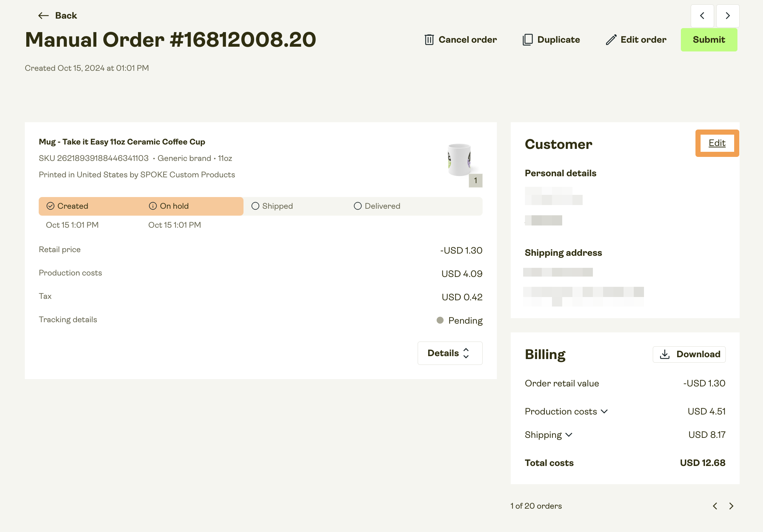Go to previous order in bottom pagination

point(715,506)
